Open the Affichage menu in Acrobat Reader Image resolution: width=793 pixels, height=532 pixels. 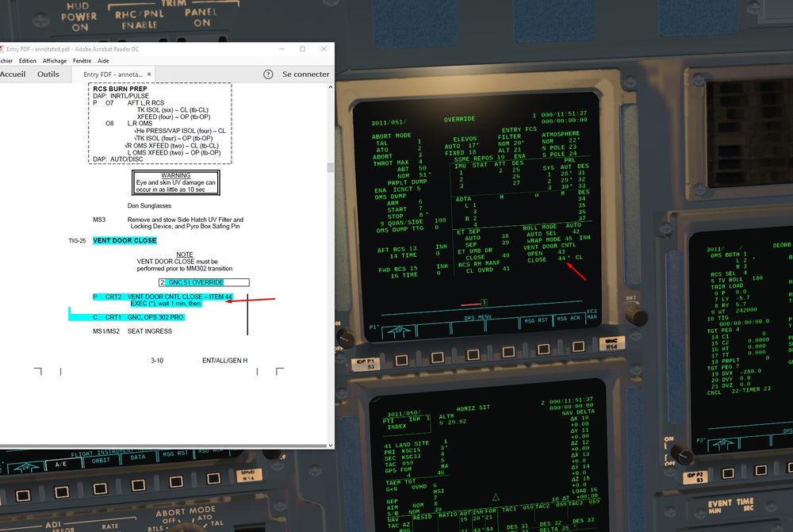point(55,61)
